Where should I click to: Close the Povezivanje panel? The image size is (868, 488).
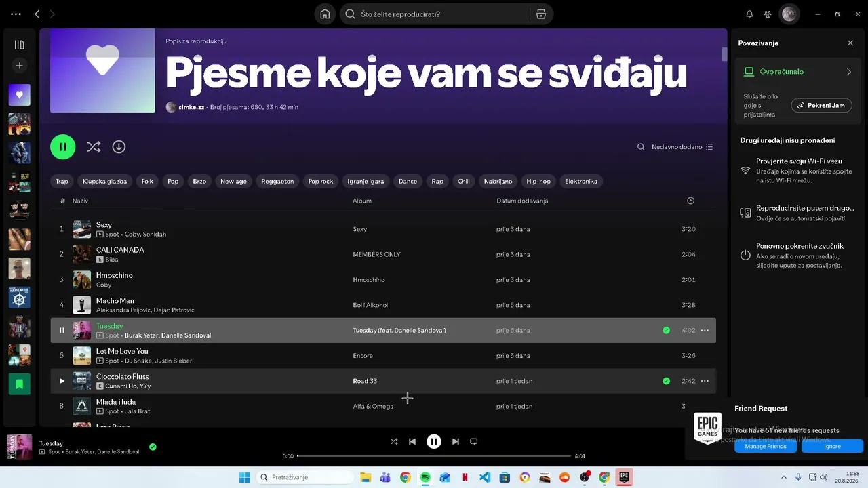coord(850,43)
